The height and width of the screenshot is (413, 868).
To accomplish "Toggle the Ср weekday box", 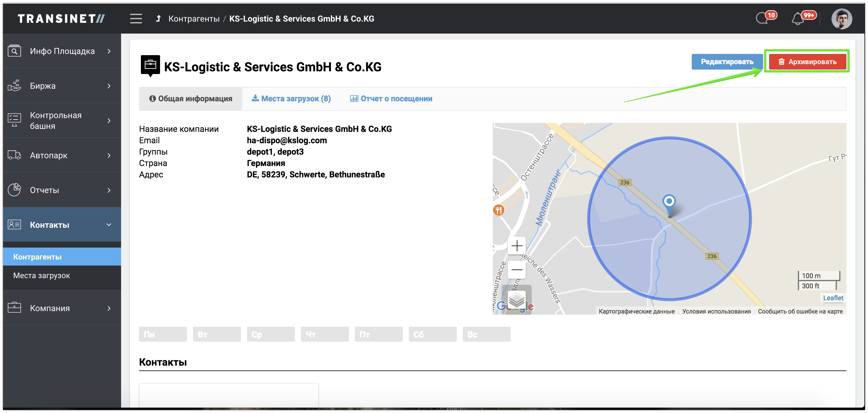I will click(271, 334).
